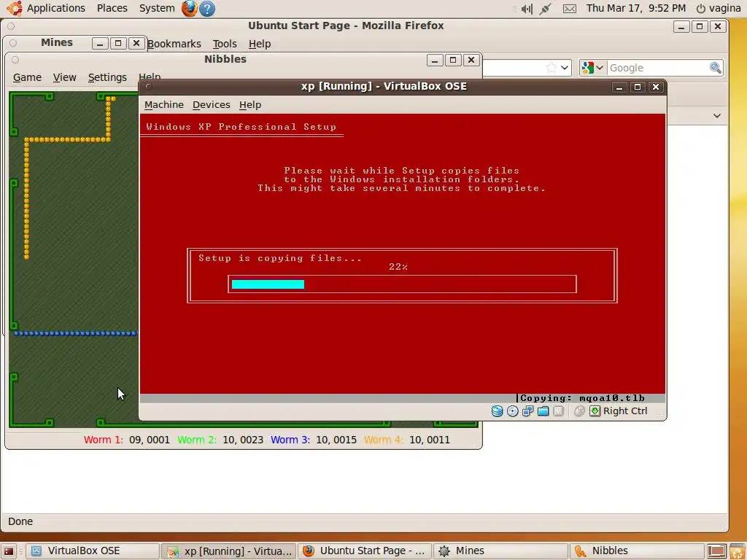This screenshot has height=560, width=747.
Task: Open the Tools menu in Firefox
Action: coord(225,44)
